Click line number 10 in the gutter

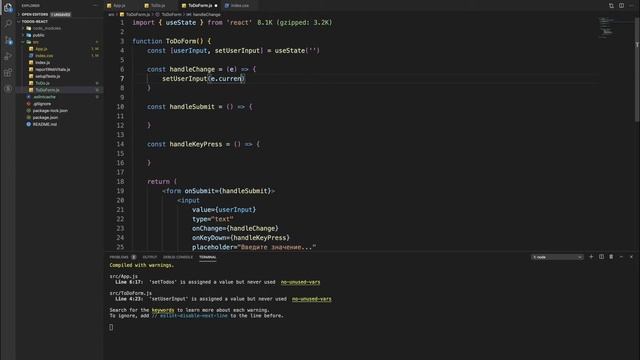(120, 107)
